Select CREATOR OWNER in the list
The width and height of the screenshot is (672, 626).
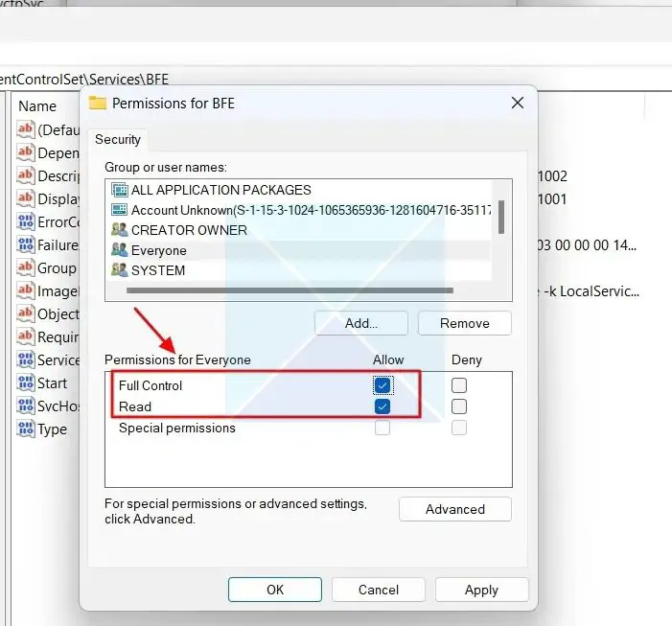[299, 230]
